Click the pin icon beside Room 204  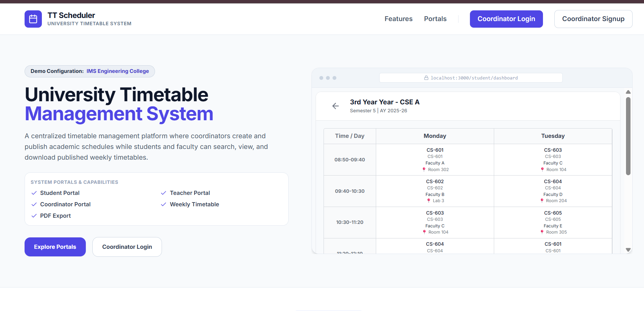(x=542, y=201)
